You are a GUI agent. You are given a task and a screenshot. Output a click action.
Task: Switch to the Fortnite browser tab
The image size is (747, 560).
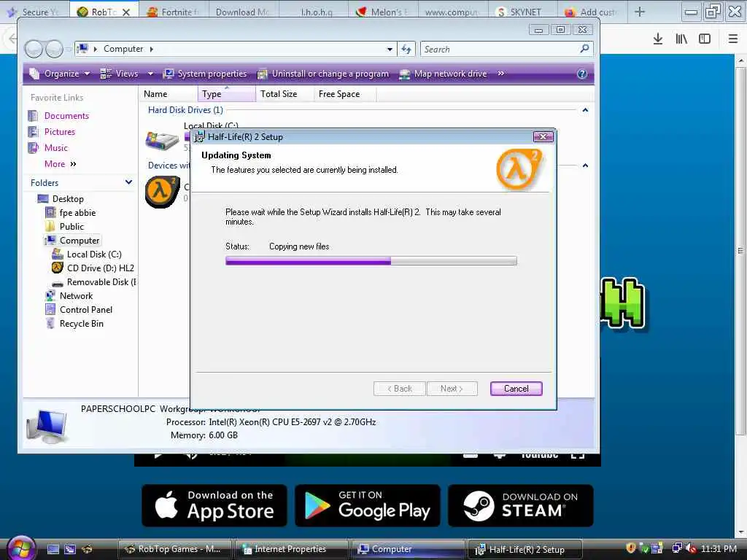click(x=173, y=12)
